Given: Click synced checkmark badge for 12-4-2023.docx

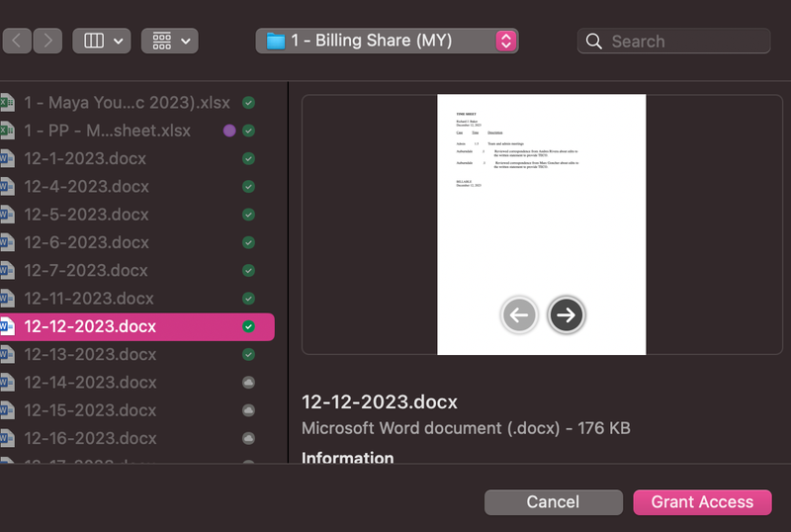Looking at the screenshot, I should click(x=249, y=187).
